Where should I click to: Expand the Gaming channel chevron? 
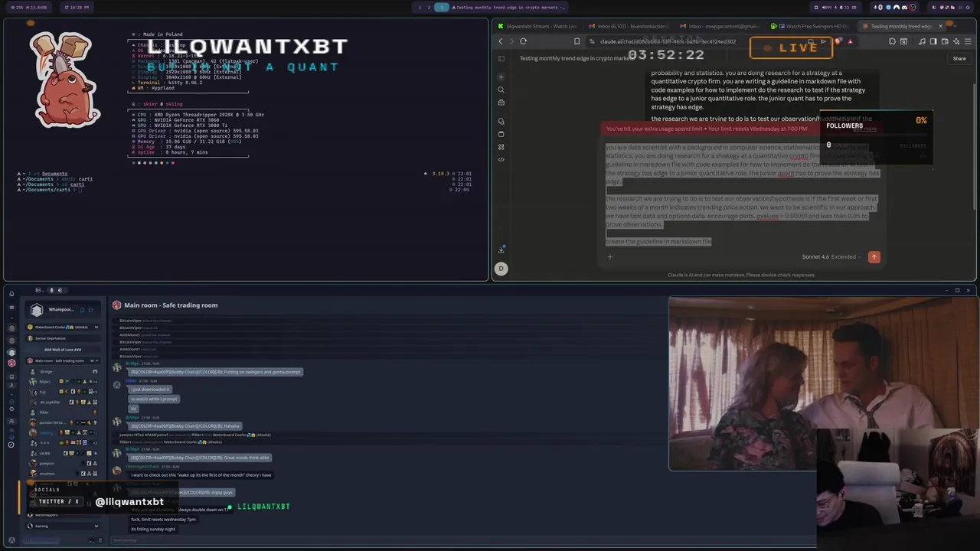pos(96,526)
